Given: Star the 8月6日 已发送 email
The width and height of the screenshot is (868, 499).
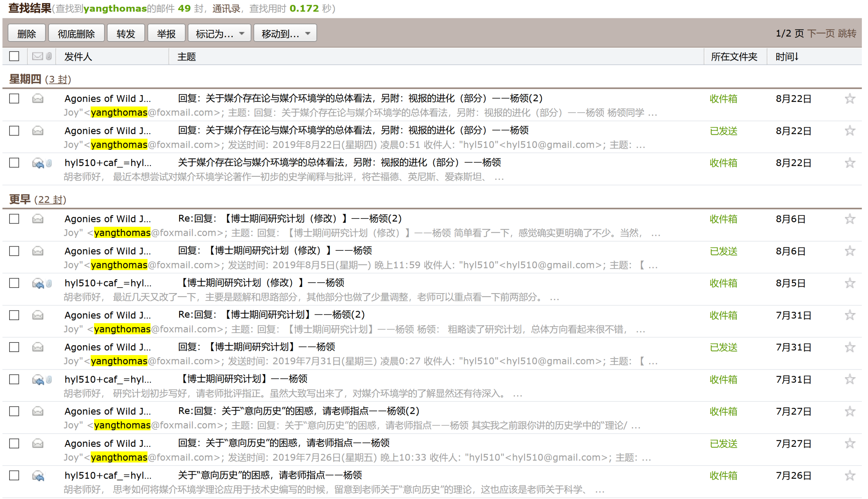Looking at the screenshot, I should tap(849, 251).
